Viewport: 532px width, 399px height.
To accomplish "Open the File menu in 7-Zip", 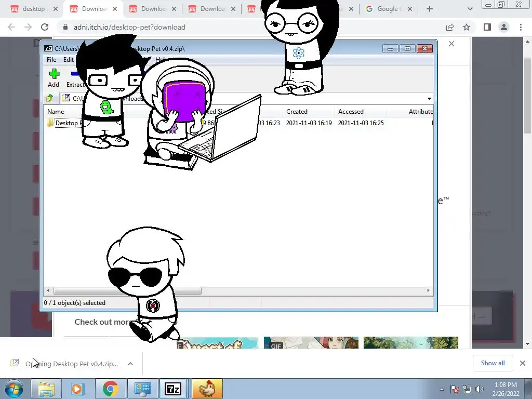I will pyautogui.click(x=51, y=59).
